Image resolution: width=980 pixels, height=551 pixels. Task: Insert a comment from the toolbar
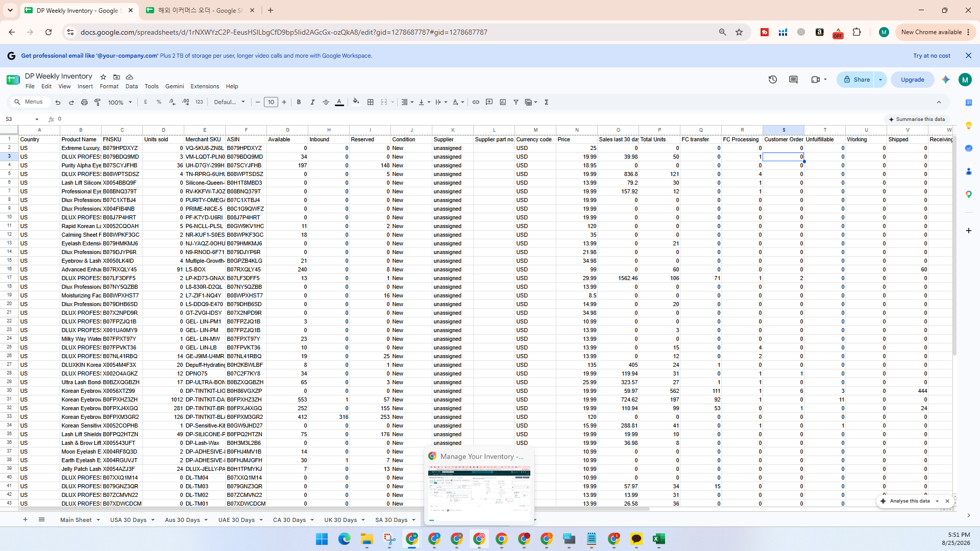[489, 102]
